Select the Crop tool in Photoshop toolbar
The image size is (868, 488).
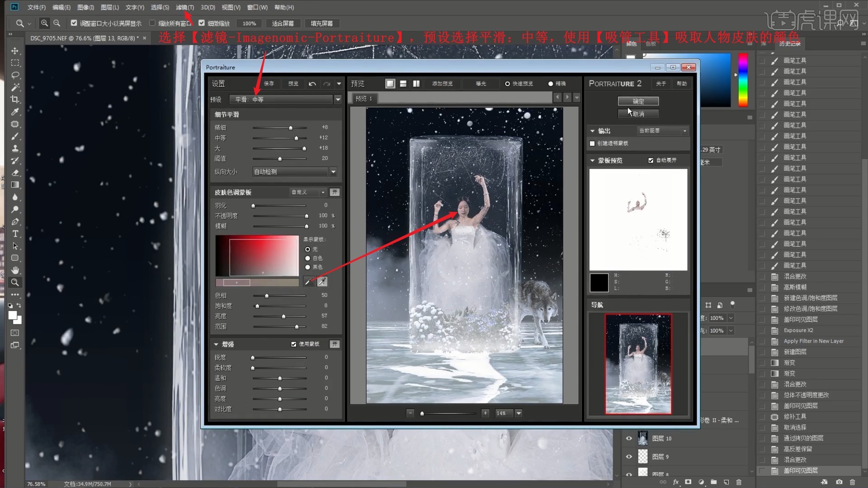tap(15, 99)
